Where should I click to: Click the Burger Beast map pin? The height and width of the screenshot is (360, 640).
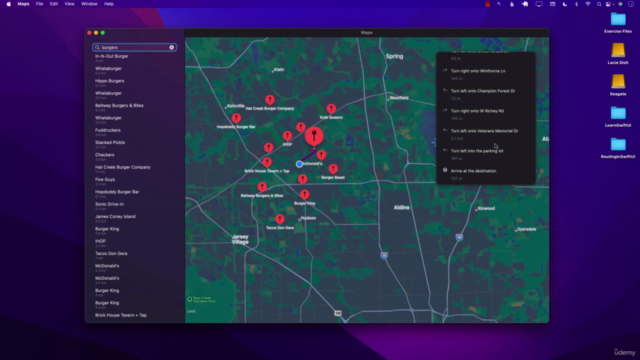tap(333, 169)
